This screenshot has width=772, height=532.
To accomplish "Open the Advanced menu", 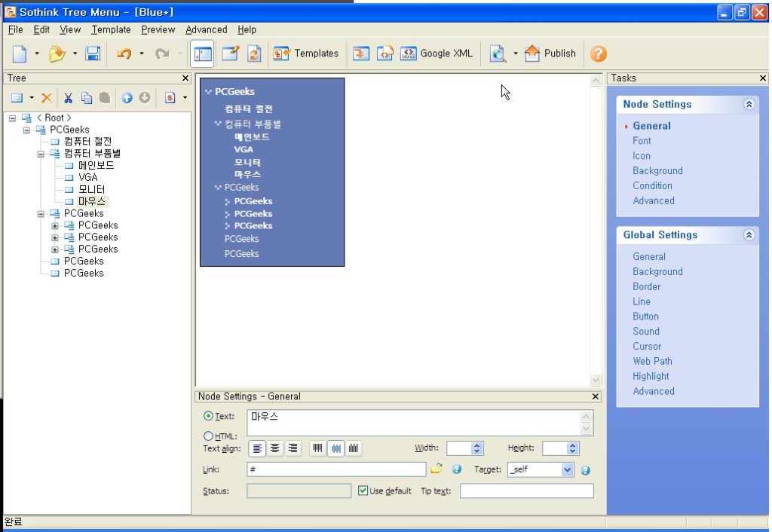I will (207, 29).
